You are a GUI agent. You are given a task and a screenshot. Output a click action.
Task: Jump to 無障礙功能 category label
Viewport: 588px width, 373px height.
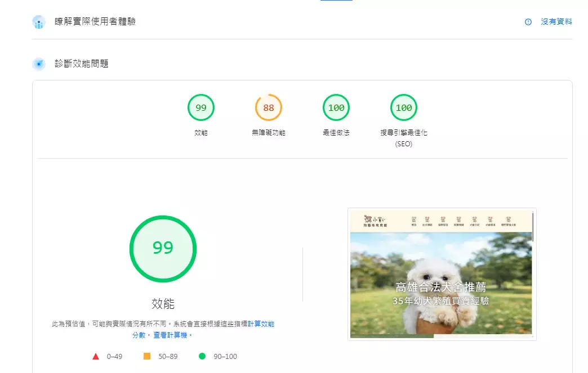(269, 133)
